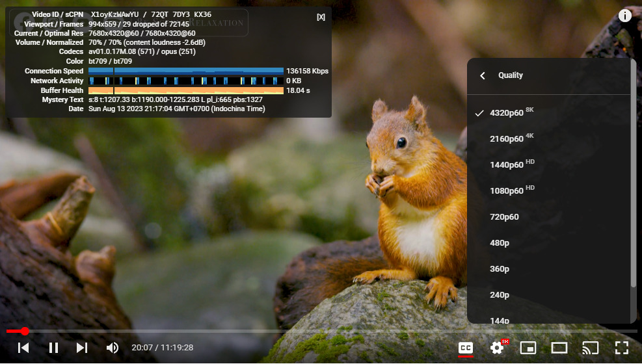This screenshot has width=642, height=364.
Task: Click the 18.04 s buffer value
Action: click(x=298, y=90)
